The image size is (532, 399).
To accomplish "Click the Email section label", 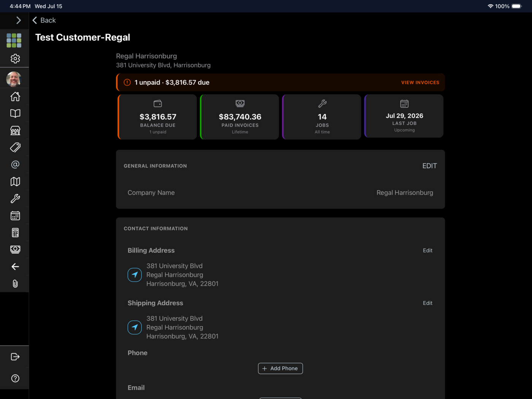I will (x=136, y=388).
